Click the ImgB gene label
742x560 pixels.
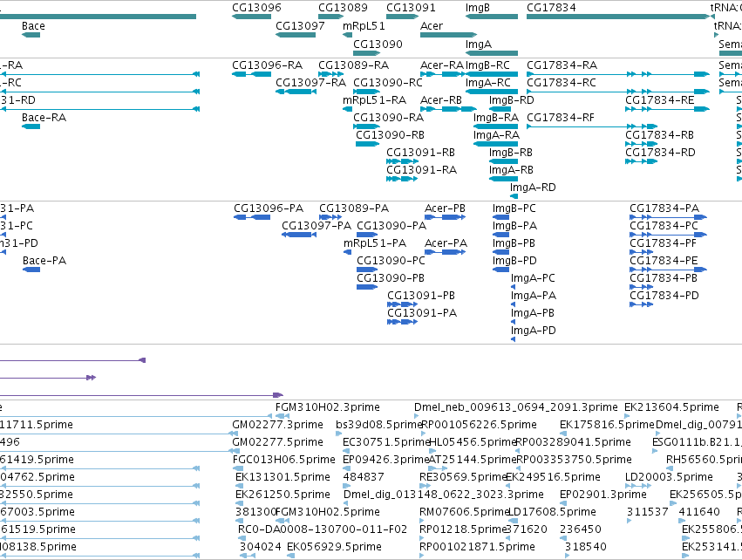[x=478, y=8]
